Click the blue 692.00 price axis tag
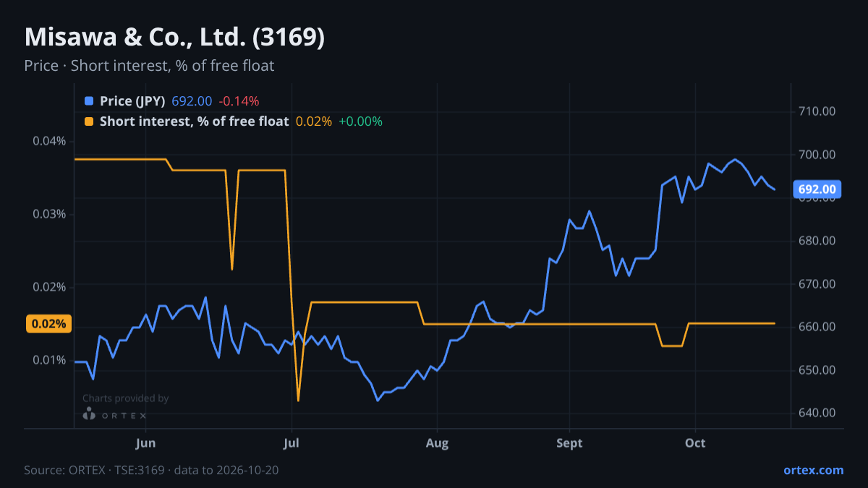The width and height of the screenshot is (868, 488). 817,189
